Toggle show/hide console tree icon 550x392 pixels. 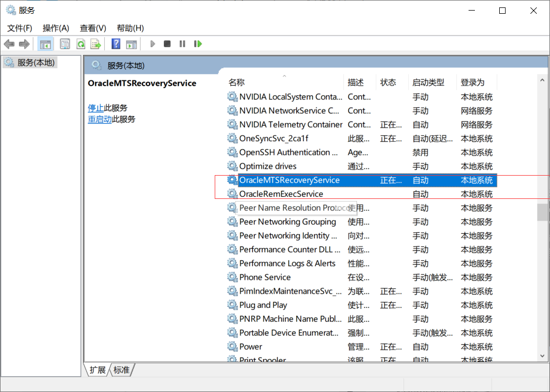(45, 44)
